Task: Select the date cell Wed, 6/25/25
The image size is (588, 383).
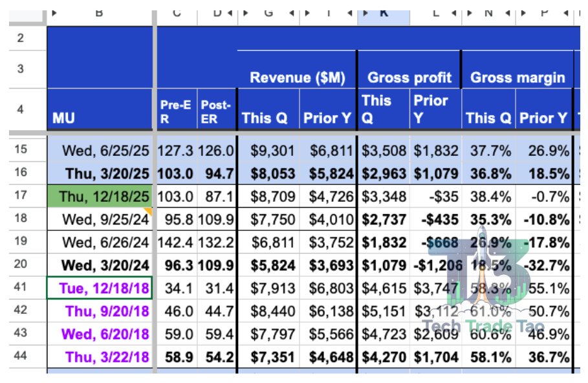Action: coord(100,151)
